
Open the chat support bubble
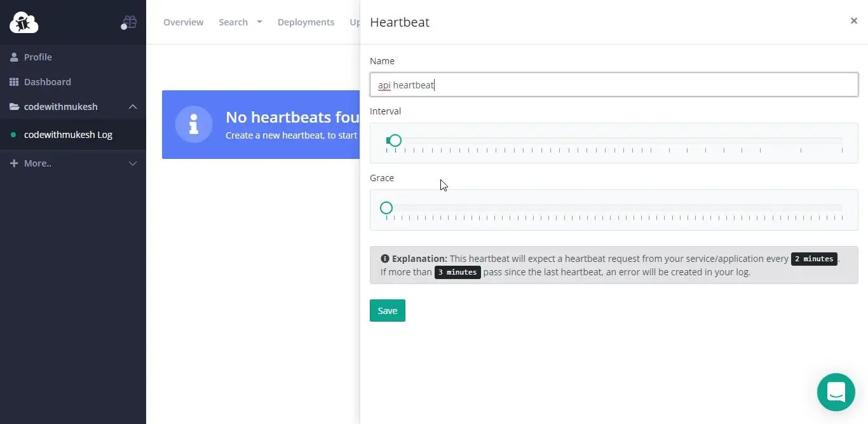point(836,392)
